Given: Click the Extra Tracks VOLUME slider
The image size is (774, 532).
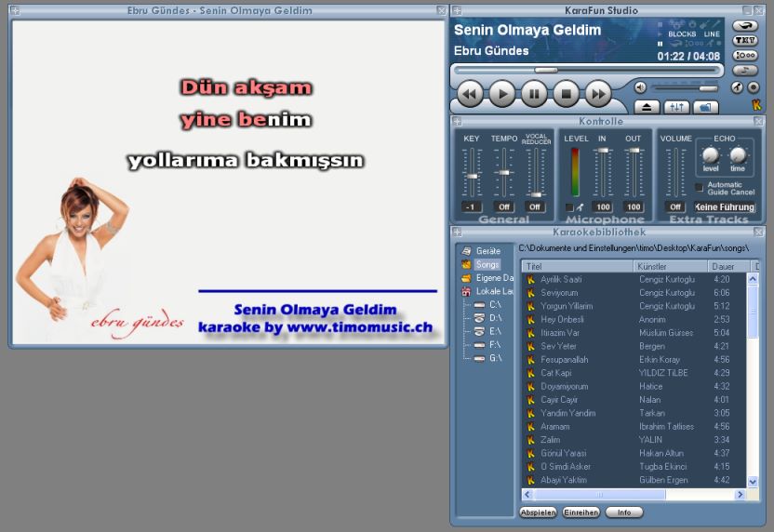Looking at the screenshot, I should click(x=675, y=172).
